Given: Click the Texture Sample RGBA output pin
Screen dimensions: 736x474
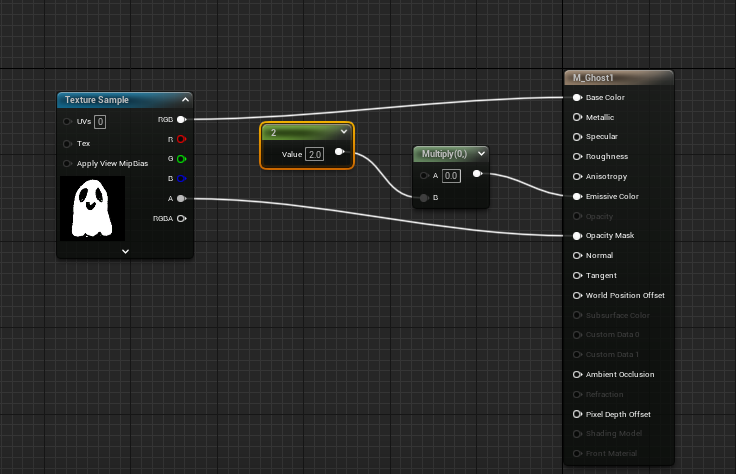Looking at the screenshot, I should [x=181, y=217].
